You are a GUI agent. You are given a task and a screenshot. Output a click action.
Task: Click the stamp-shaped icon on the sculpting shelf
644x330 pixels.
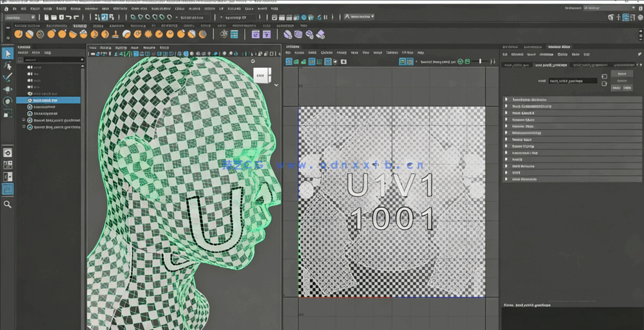(x=116, y=34)
